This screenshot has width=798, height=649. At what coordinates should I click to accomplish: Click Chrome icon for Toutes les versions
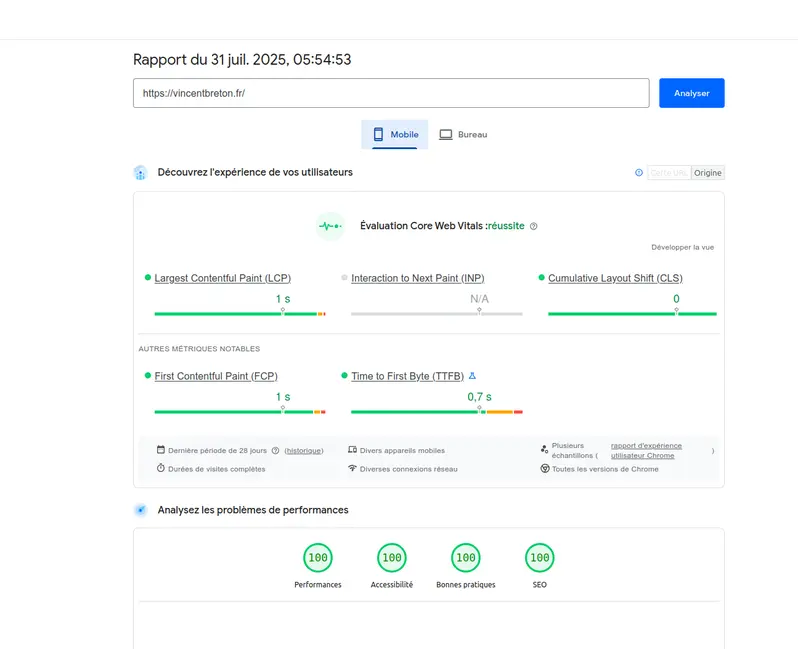tap(545, 468)
